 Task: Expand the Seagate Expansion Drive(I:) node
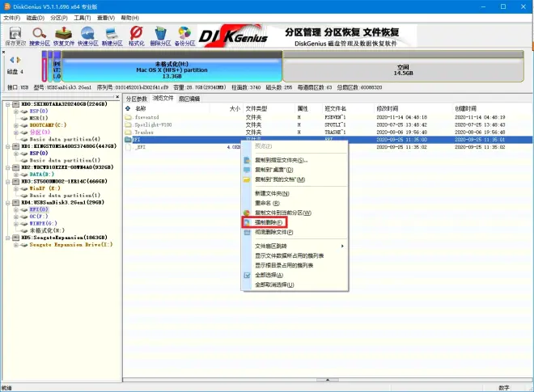[x=15, y=245]
